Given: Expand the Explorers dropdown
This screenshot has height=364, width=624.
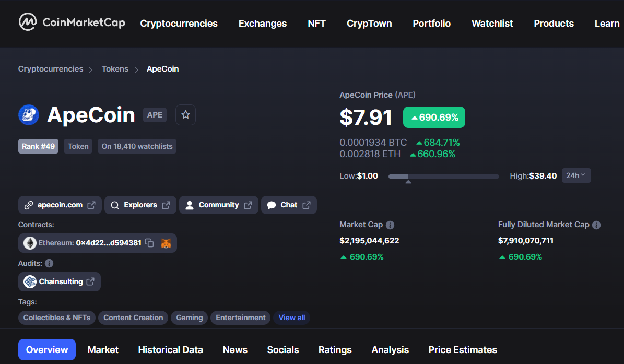Looking at the screenshot, I should (140, 205).
